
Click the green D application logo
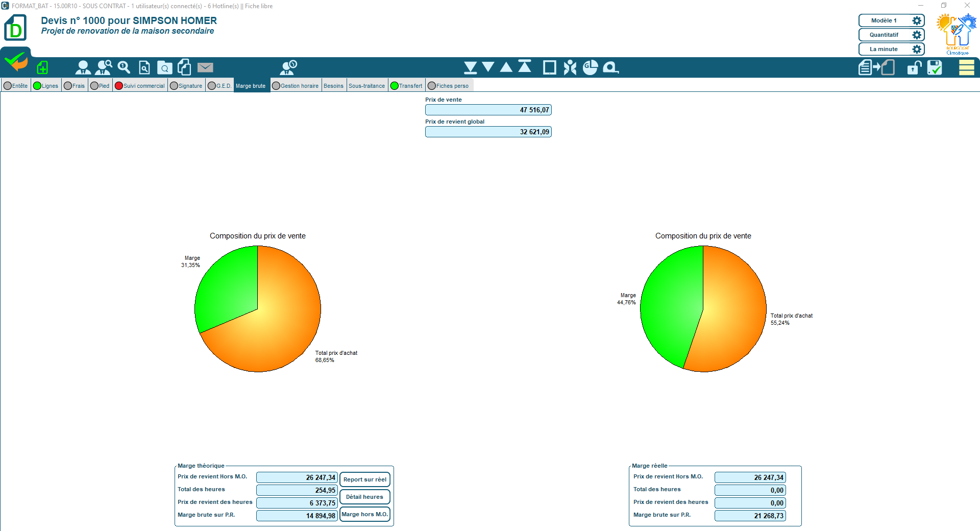(x=15, y=28)
